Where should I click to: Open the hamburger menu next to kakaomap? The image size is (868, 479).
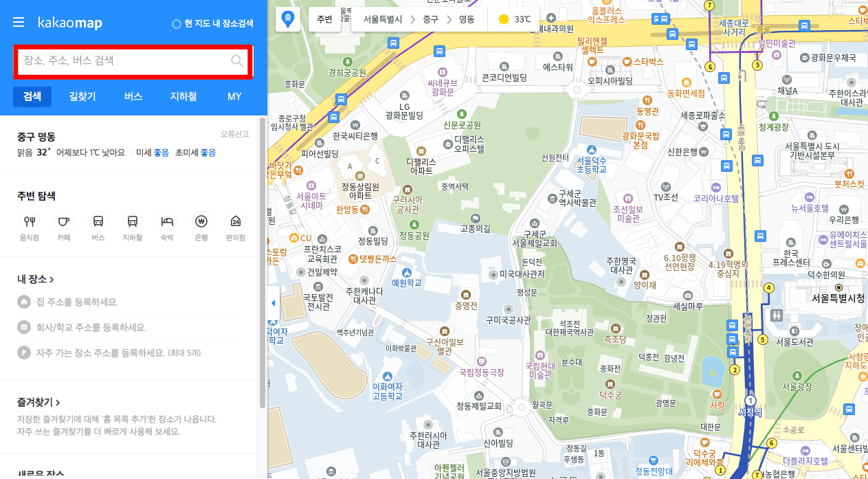pyautogui.click(x=19, y=23)
